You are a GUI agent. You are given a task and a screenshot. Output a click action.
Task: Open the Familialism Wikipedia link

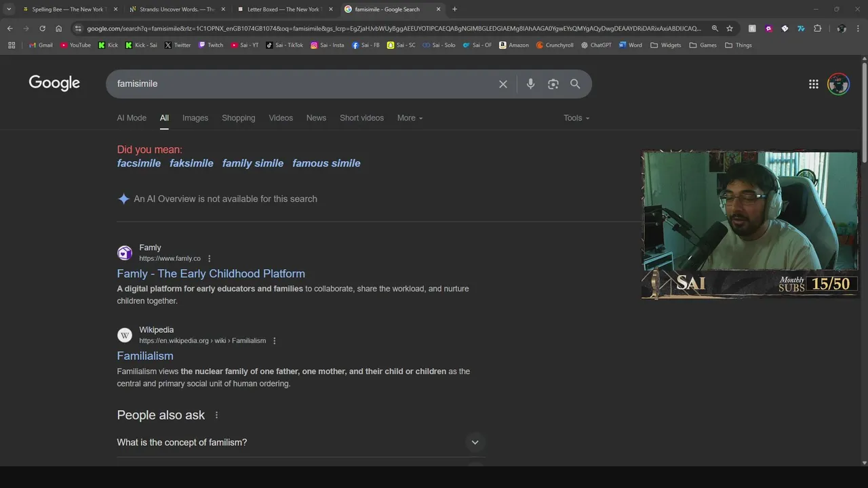click(x=145, y=356)
